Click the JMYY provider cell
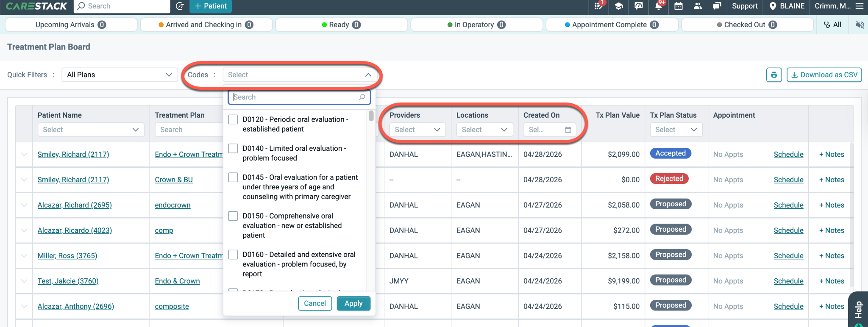868x327 pixels. tap(399, 281)
